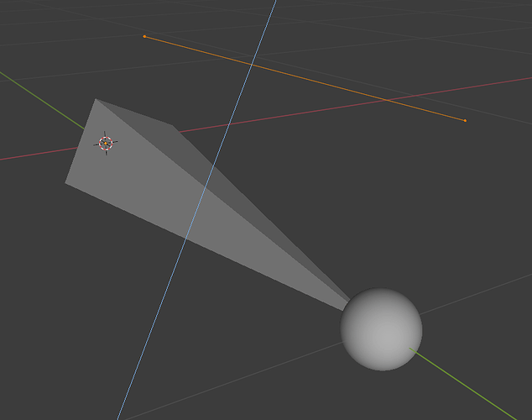Click the orange line's lower-right endpoint vertex

point(465,120)
